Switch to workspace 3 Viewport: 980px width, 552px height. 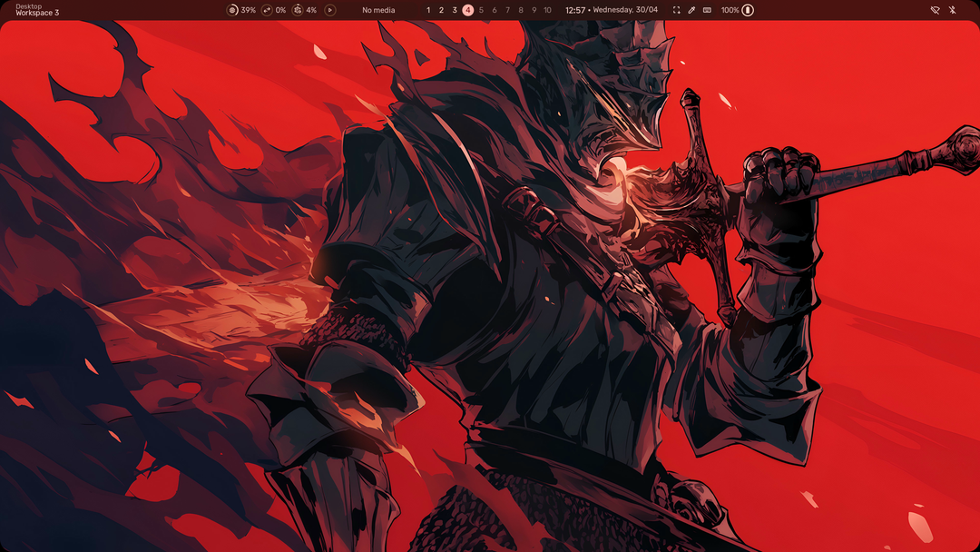455,10
